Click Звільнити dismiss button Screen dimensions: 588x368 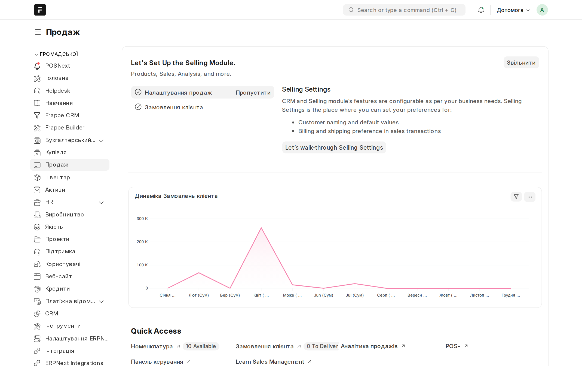click(x=521, y=63)
